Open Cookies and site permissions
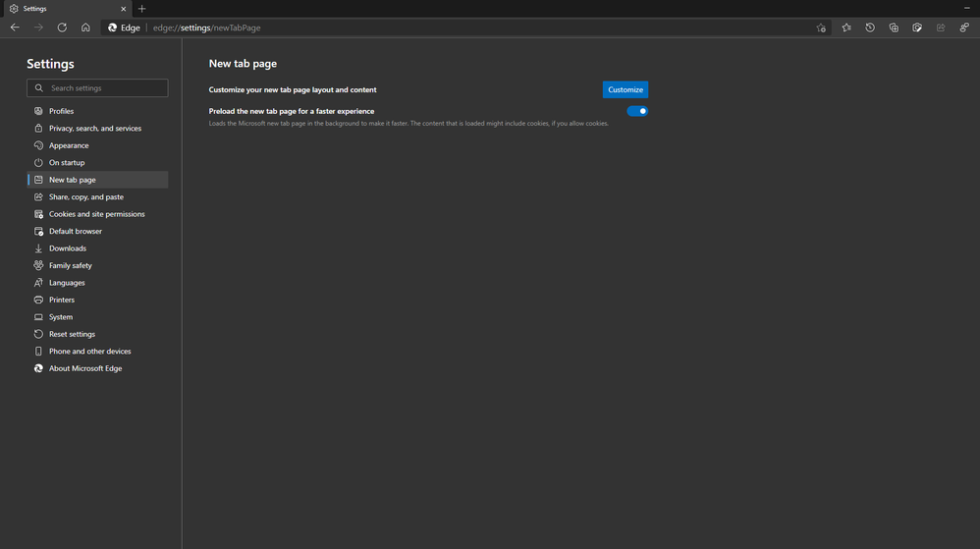 click(x=97, y=214)
